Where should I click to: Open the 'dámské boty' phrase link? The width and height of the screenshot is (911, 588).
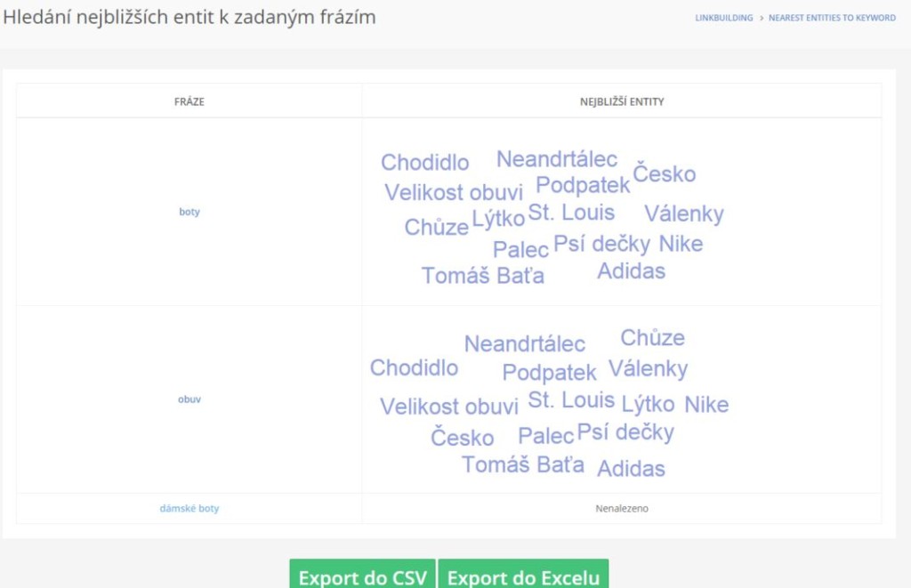click(189, 509)
